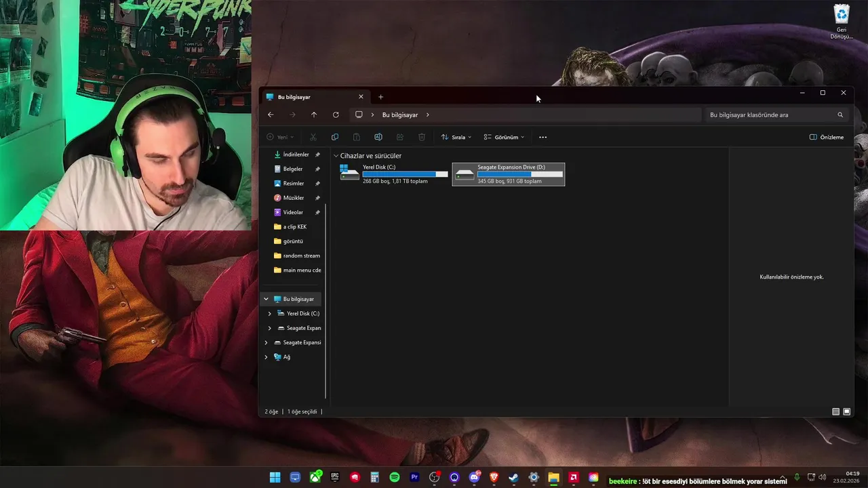Click the microphone tray icon
The height and width of the screenshot is (488, 868).
[x=797, y=477]
